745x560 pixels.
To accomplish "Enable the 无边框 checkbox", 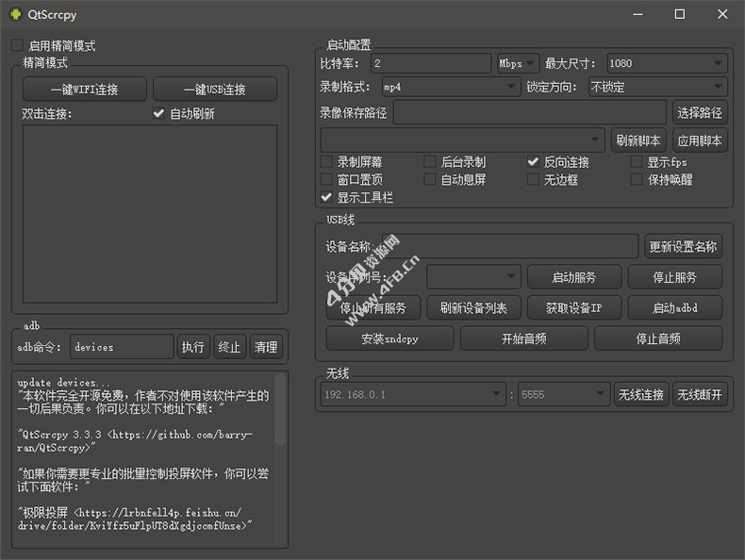I will (533, 179).
